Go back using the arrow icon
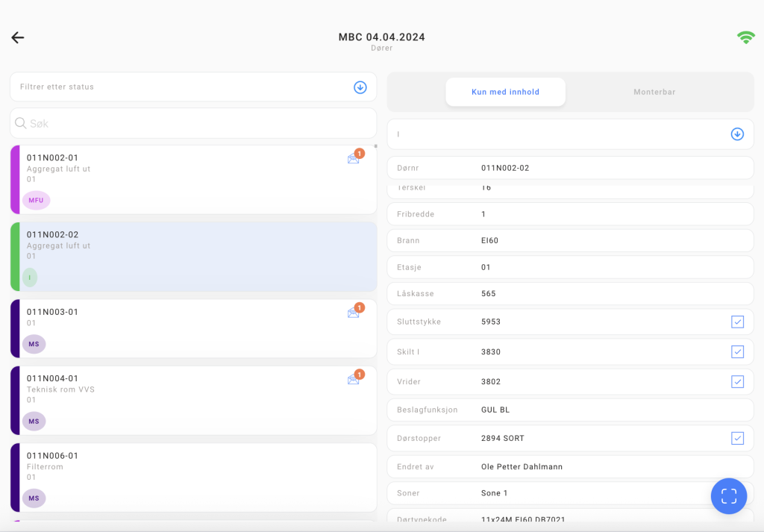Viewport: 764px width, 532px height. click(x=18, y=38)
